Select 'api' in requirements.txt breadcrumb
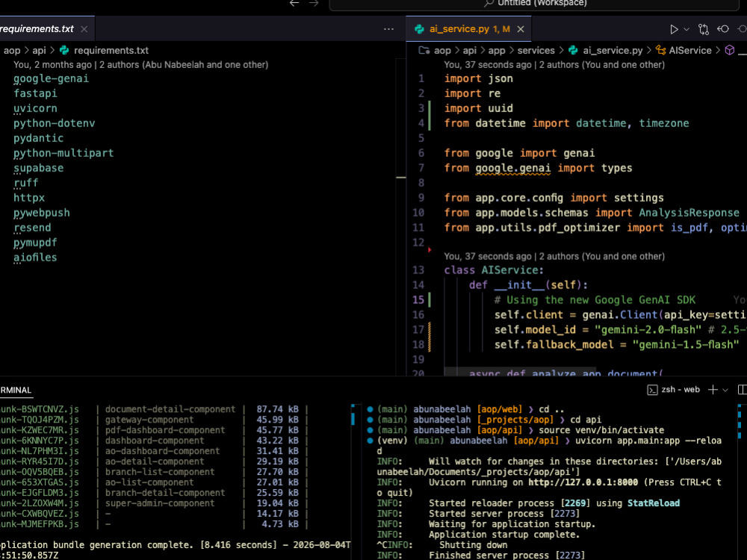The image size is (747, 560). 39,51
